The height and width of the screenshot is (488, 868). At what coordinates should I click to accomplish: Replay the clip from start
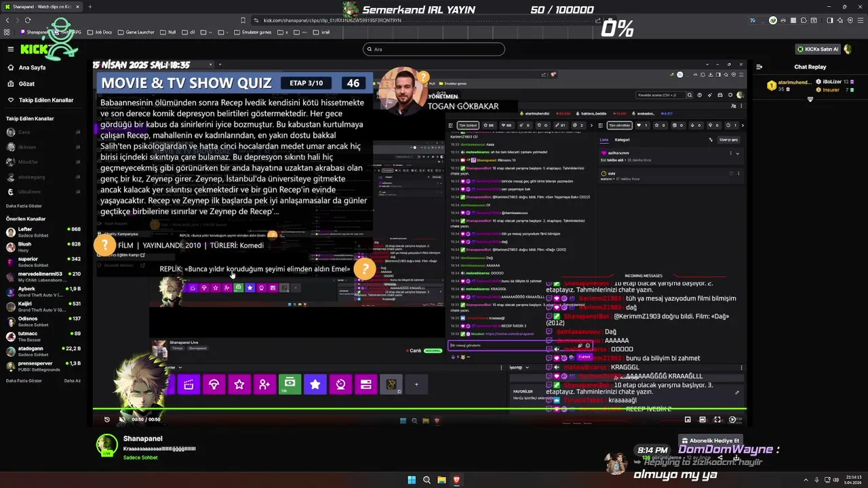107,420
